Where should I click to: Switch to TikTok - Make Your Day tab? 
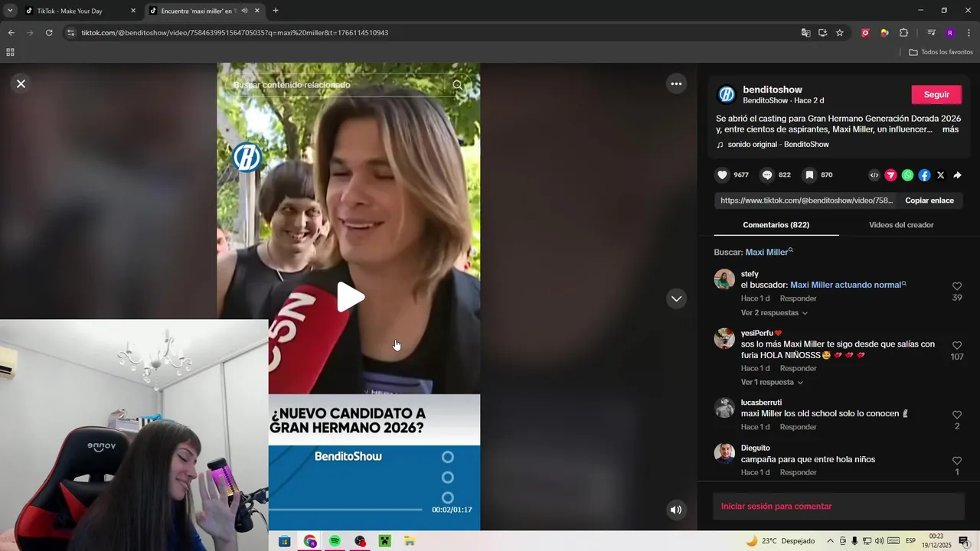coord(80,11)
